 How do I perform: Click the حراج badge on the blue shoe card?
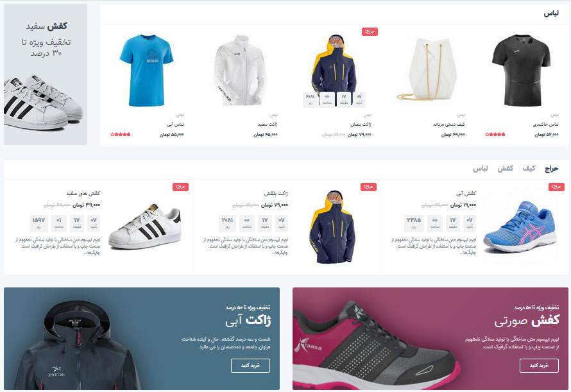point(556,187)
